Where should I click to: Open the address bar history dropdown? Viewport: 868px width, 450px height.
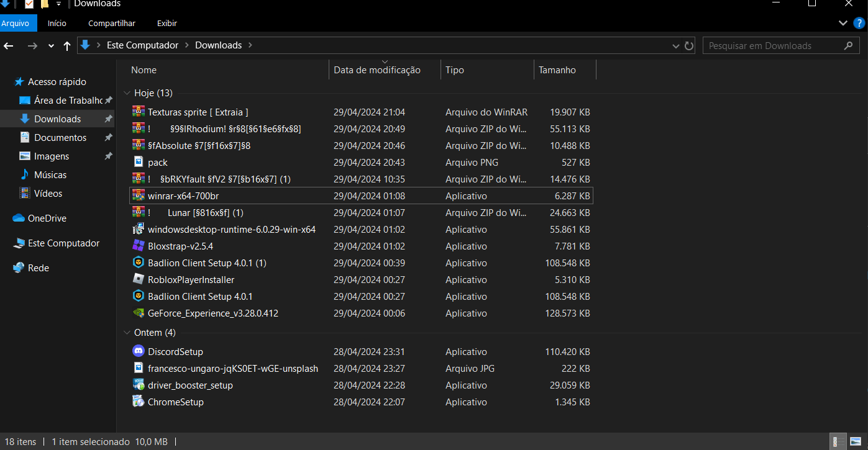(x=676, y=46)
